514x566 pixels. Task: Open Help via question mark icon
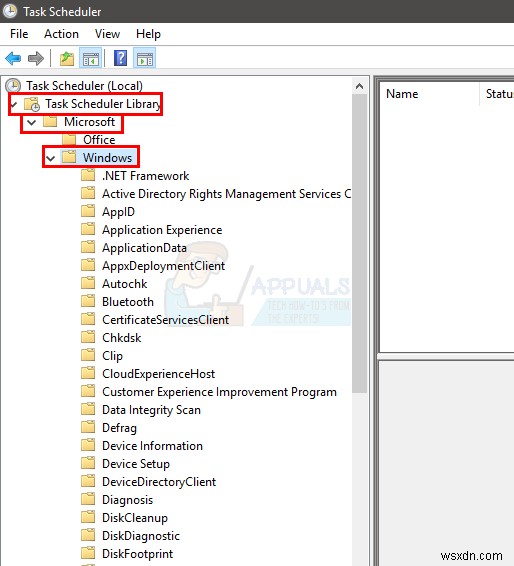[121, 58]
